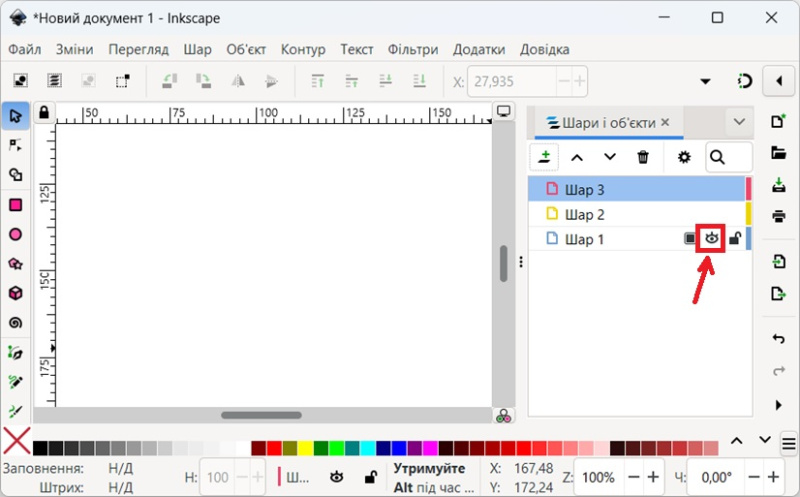The image size is (800, 497).
Task: Open the Контур menu
Action: (303, 49)
